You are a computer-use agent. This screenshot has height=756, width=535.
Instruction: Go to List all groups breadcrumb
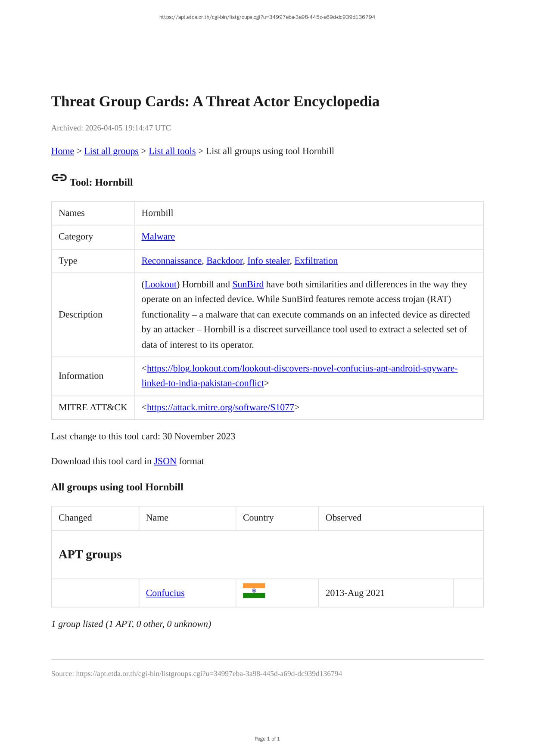pyautogui.click(x=111, y=151)
